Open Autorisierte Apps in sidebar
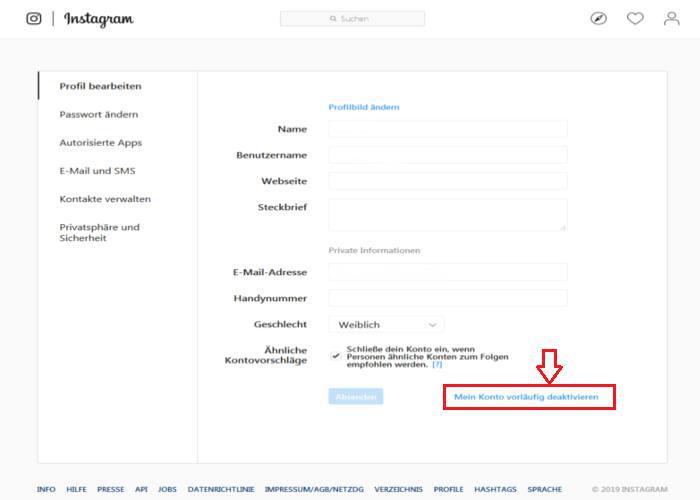This screenshot has width=700, height=500. [100, 143]
